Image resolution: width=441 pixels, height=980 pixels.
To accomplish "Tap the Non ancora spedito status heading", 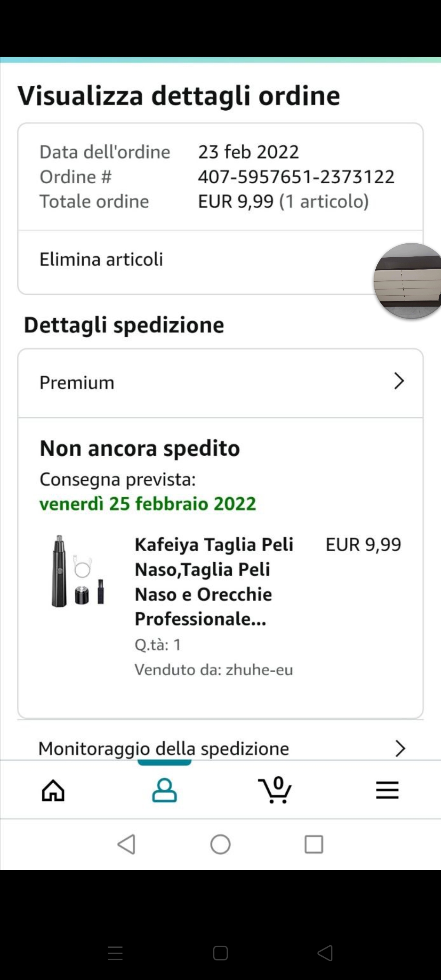I will pos(140,448).
